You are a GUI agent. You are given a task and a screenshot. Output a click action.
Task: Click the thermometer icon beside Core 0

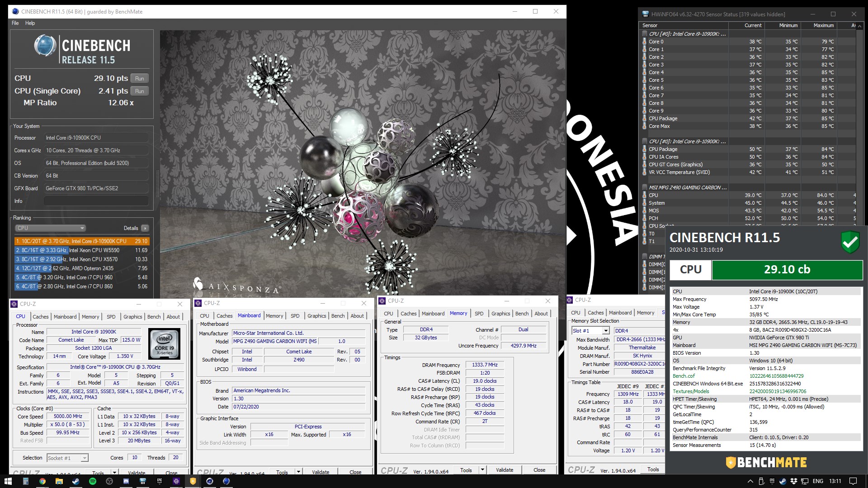point(645,42)
